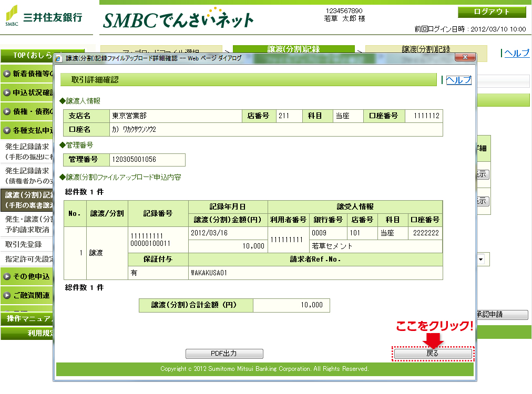Click the highlighted 譲渡(分割)記録 step tab
The height and width of the screenshot is (394, 532).
(293, 49)
